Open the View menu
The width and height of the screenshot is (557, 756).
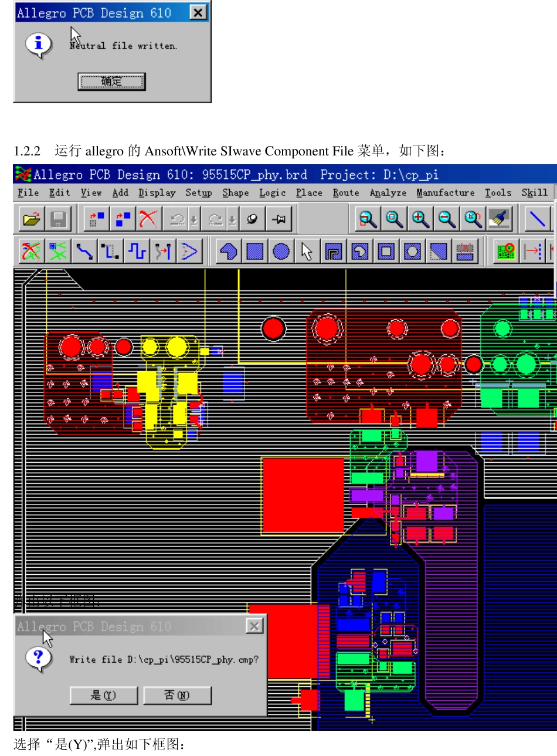(91, 193)
